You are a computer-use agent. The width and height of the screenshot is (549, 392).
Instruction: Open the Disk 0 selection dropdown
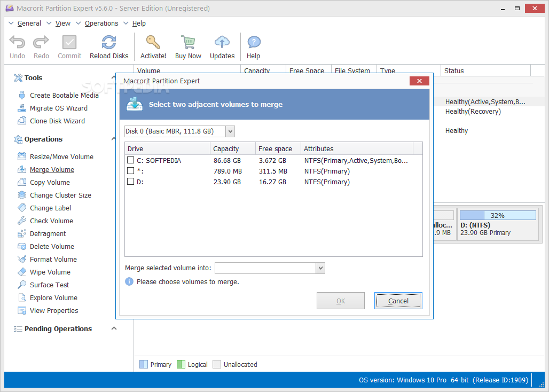[x=230, y=131]
